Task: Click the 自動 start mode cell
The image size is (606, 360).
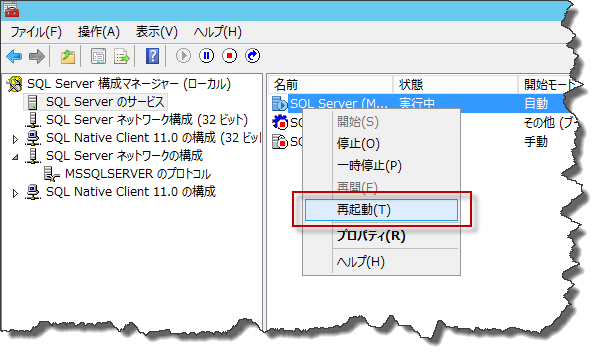Action: (536, 103)
